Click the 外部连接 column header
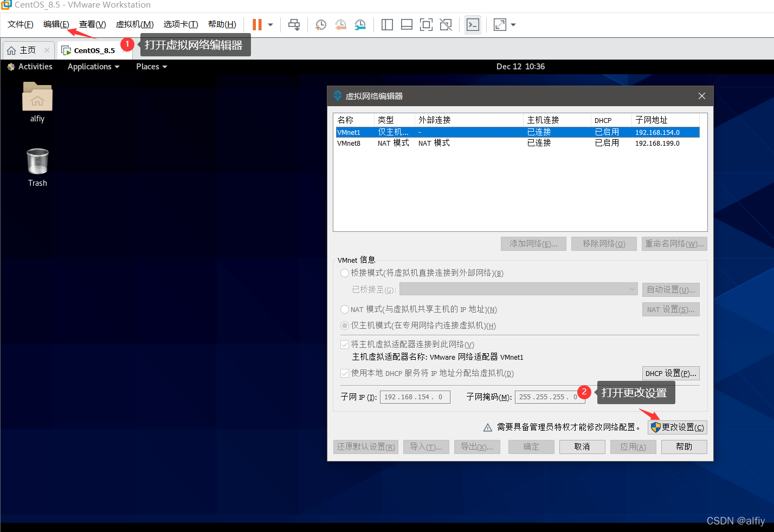This screenshot has width=774, height=532. pyautogui.click(x=469, y=120)
